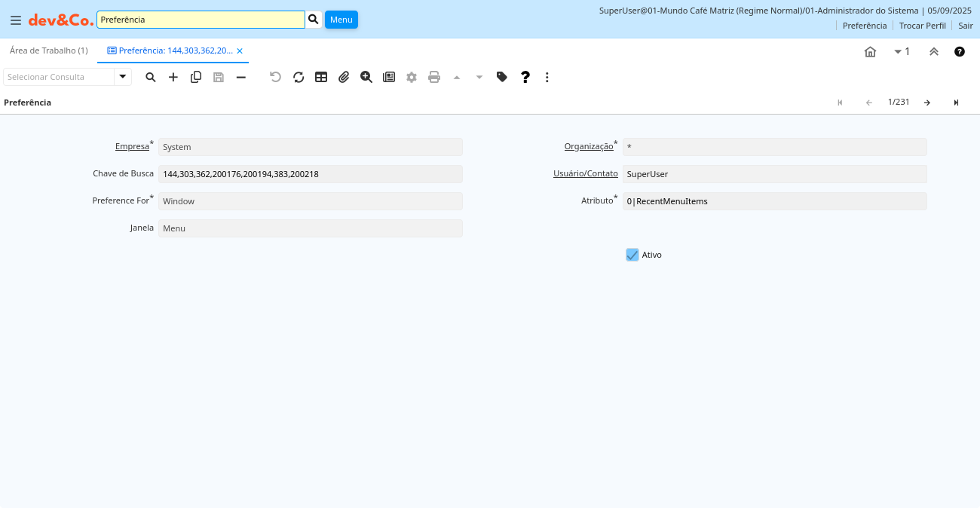This screenshot has width=980, height=508.
Task: Delete record using the minus icon
Action: (x=241, y=77)
